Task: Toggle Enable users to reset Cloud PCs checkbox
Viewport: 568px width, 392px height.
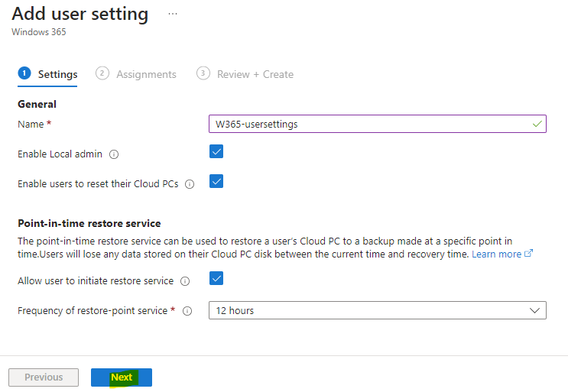Action: tap(216, 181)
